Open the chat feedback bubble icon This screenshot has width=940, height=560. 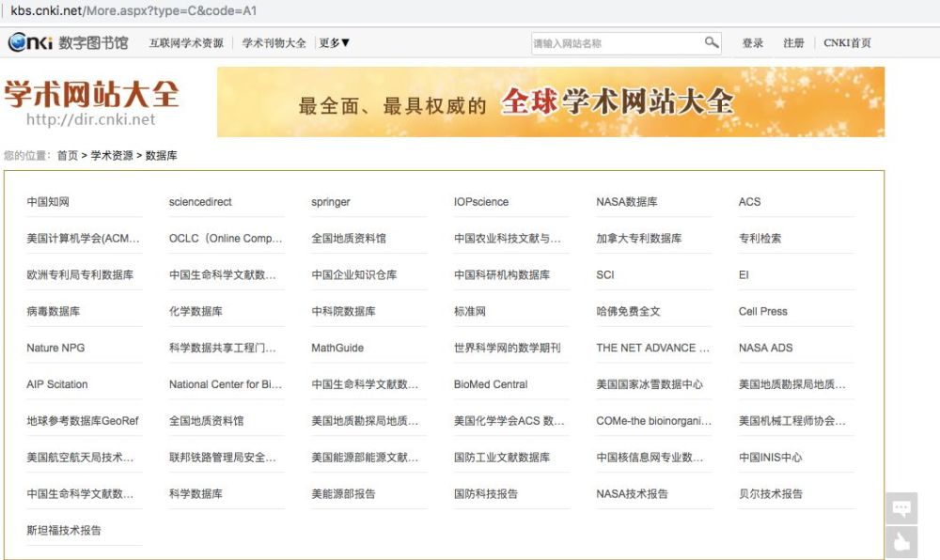coord(901,508)
